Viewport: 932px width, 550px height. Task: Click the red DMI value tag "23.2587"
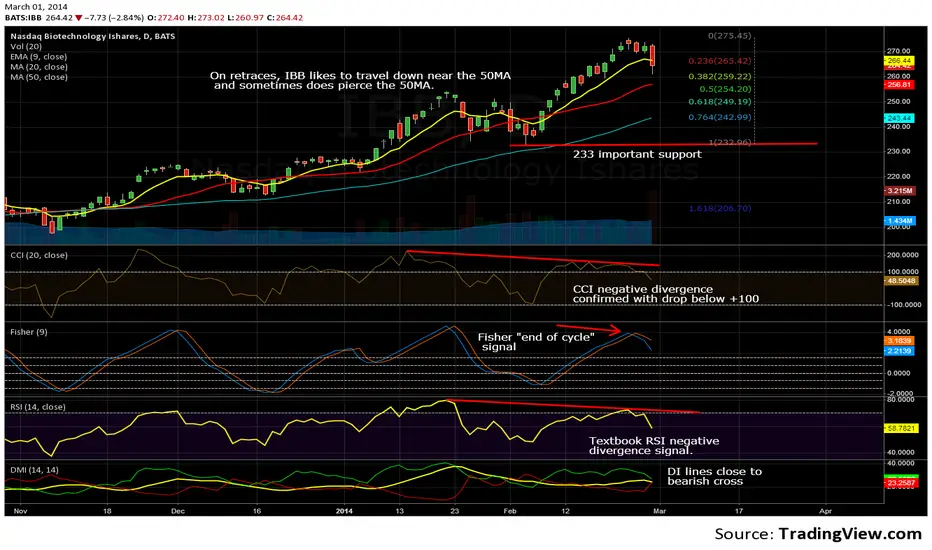pos(901,483)
